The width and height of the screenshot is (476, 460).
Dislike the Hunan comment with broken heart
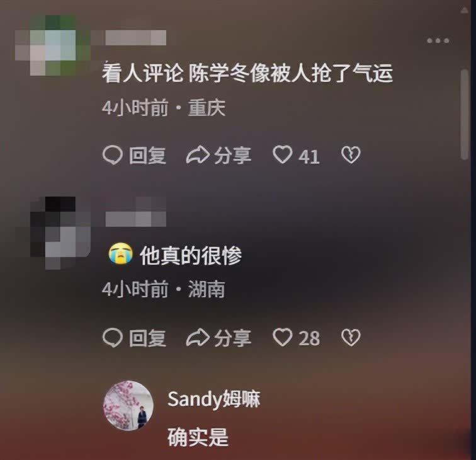coord(351,338)
